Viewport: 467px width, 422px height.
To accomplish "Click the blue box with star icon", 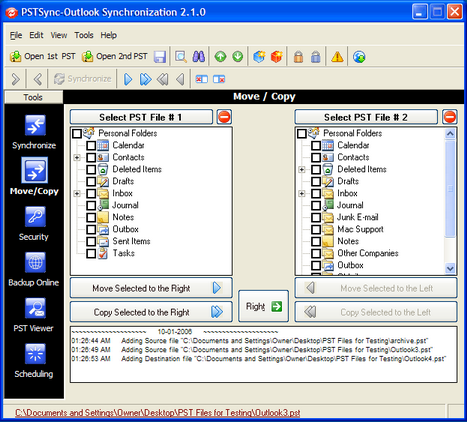I will pos(259,57).
